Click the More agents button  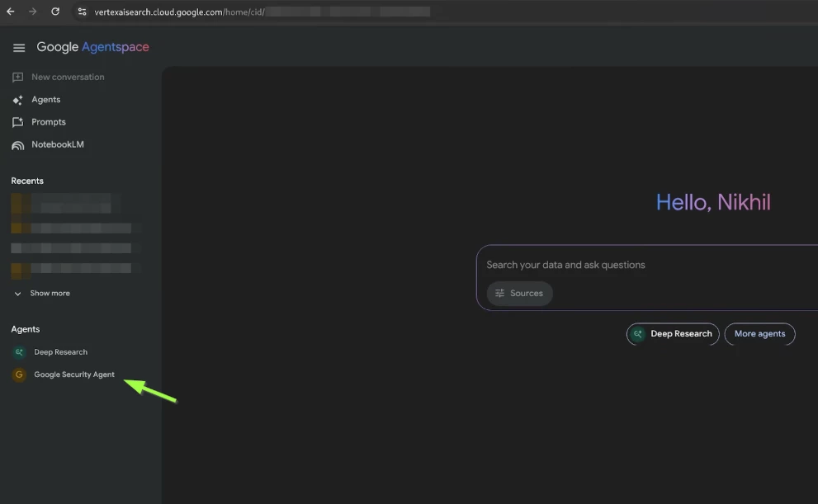759,333
